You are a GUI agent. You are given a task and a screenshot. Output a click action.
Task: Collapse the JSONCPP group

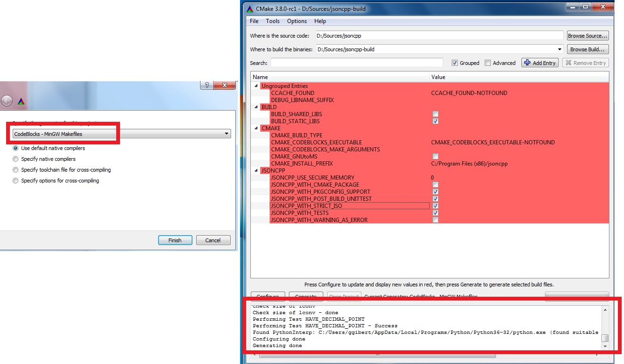[256, 171]
